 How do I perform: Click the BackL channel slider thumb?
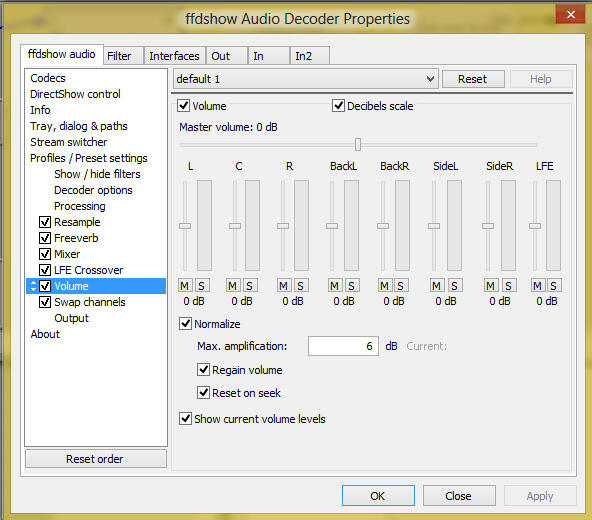coord(332,226)
